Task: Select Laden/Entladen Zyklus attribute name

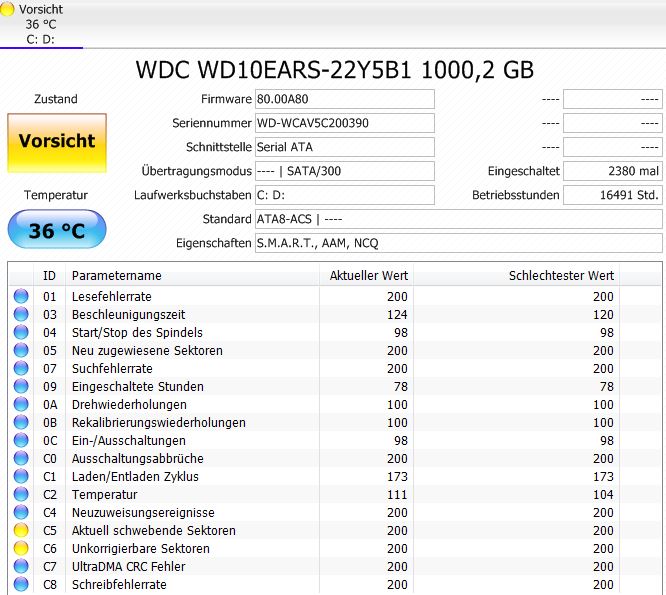Action: tap(135, 477)
